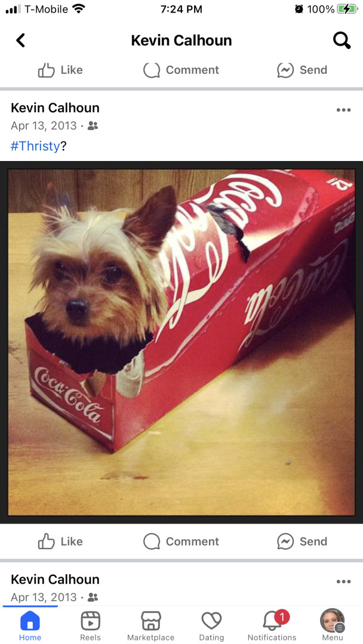Switch to the Home tab
The image size is (363, 644).
pos(30,626)
